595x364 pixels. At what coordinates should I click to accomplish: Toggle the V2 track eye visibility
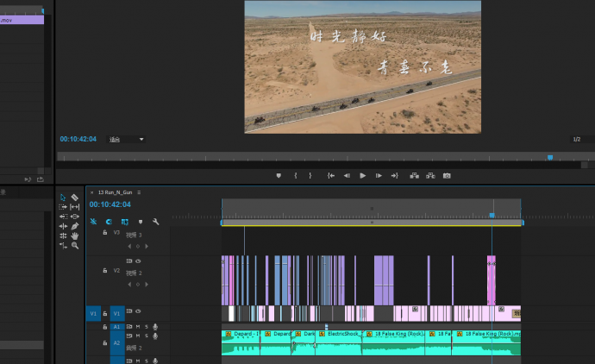tap(138, 260)
